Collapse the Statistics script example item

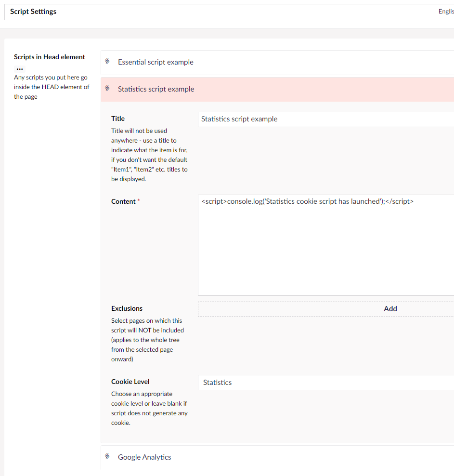(156, 89)
